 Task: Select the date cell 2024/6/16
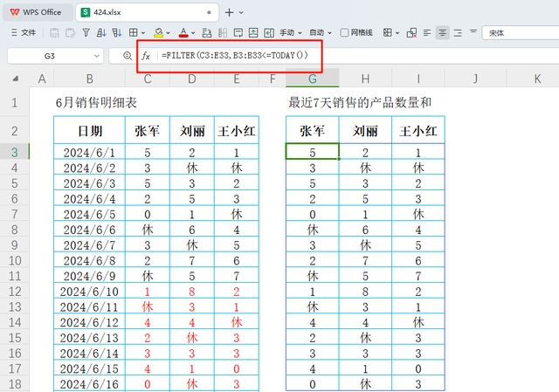coord(89,384)
